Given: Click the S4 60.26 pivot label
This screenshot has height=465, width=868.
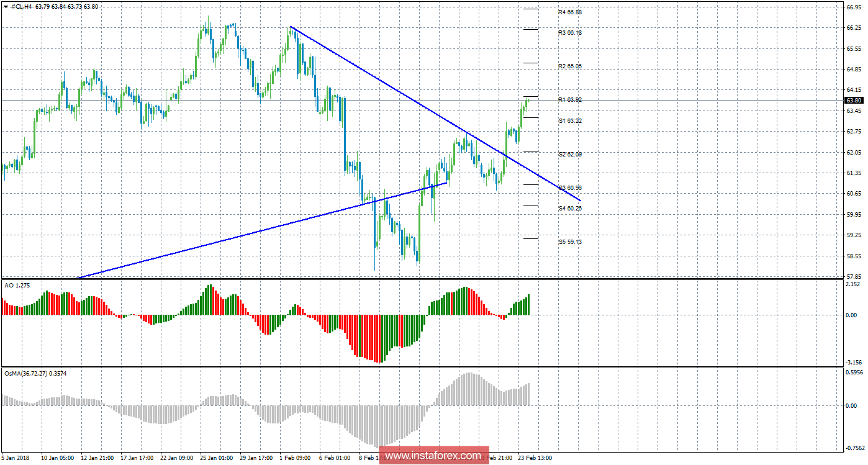Looking at the screenshot, I should 569,208.
